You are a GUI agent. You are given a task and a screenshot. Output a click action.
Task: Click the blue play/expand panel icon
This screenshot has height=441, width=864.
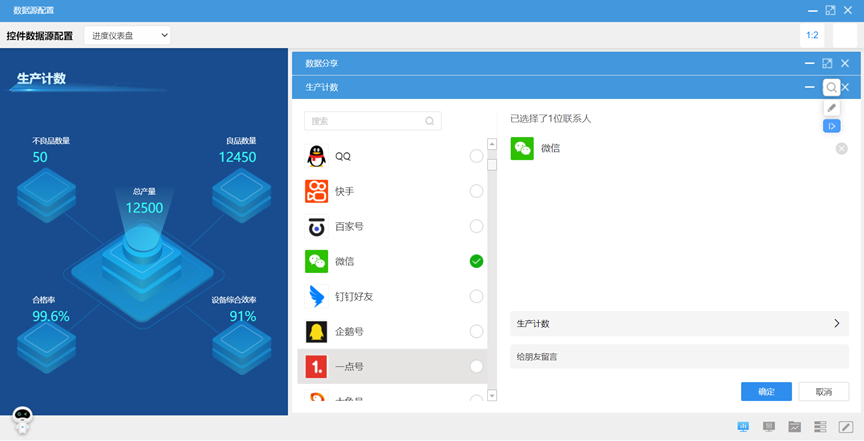tap(831, 126)
